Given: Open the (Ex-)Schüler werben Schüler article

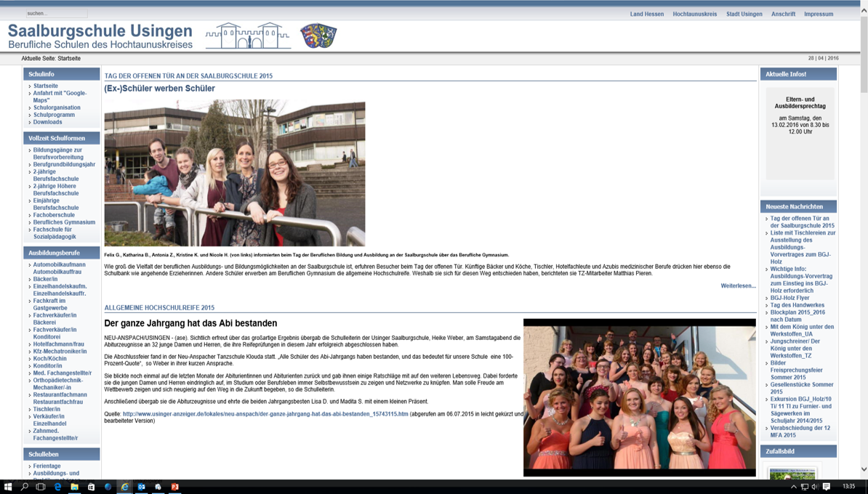Looking at the screenshot, I should [159, 89].
